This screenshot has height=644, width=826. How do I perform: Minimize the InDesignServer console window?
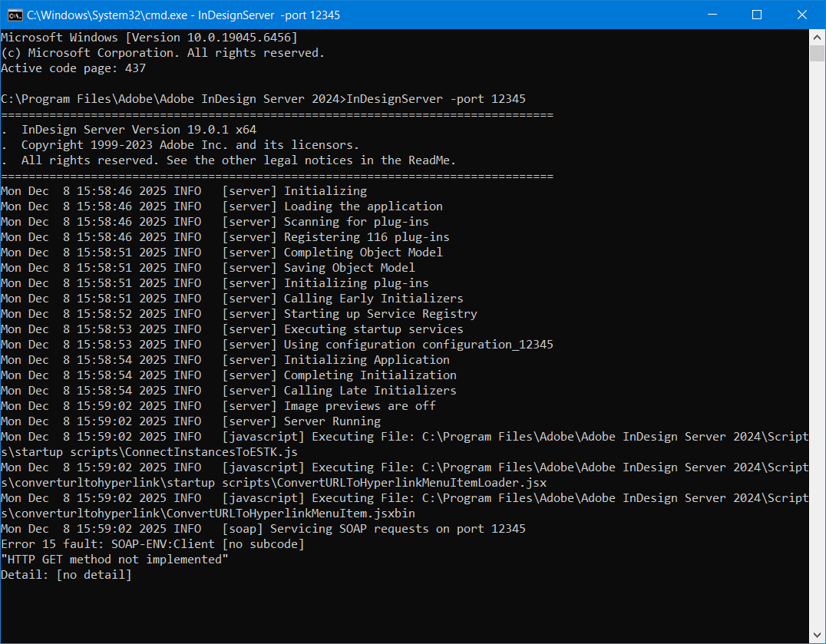(721, 15)
